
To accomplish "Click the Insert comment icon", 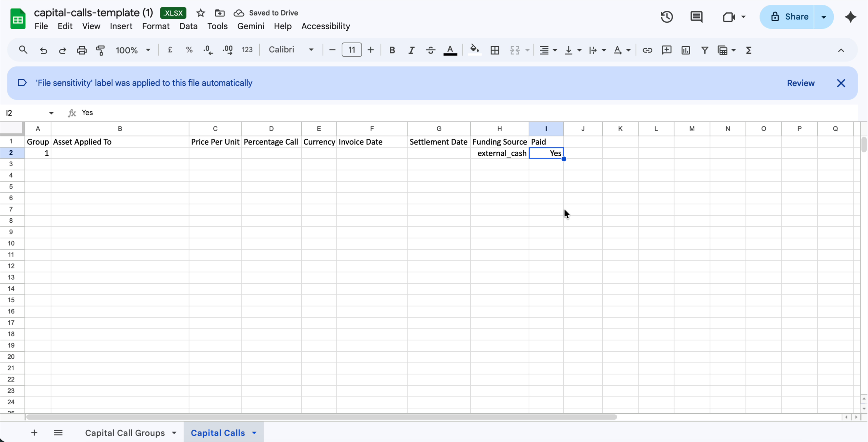I will click(x=666, y=50).
